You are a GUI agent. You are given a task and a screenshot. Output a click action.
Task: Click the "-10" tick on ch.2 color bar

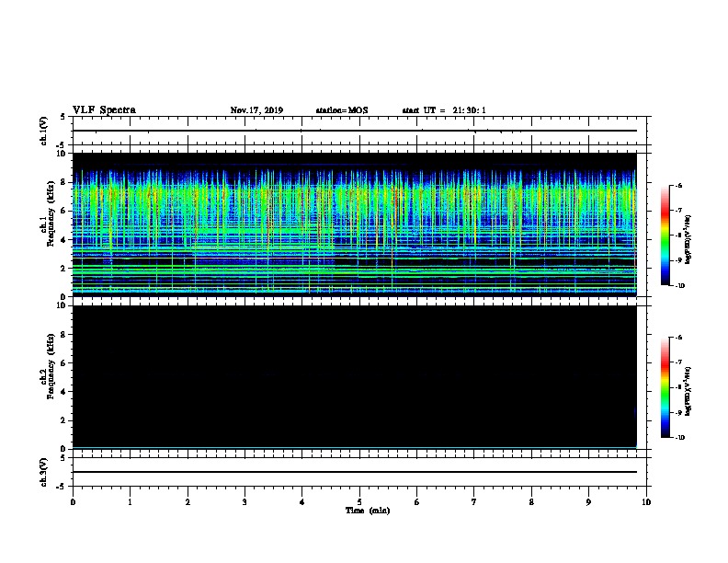pos(679,438)
